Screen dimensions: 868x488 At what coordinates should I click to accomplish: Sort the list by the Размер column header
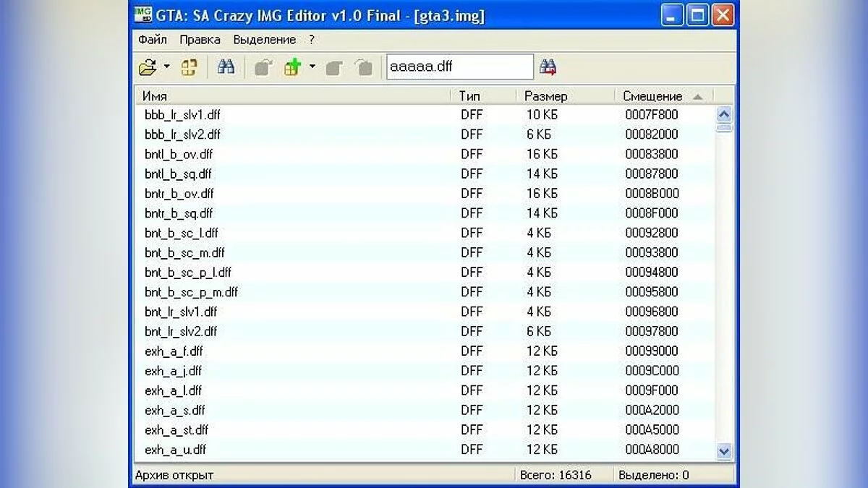click(x=565, y=95)
